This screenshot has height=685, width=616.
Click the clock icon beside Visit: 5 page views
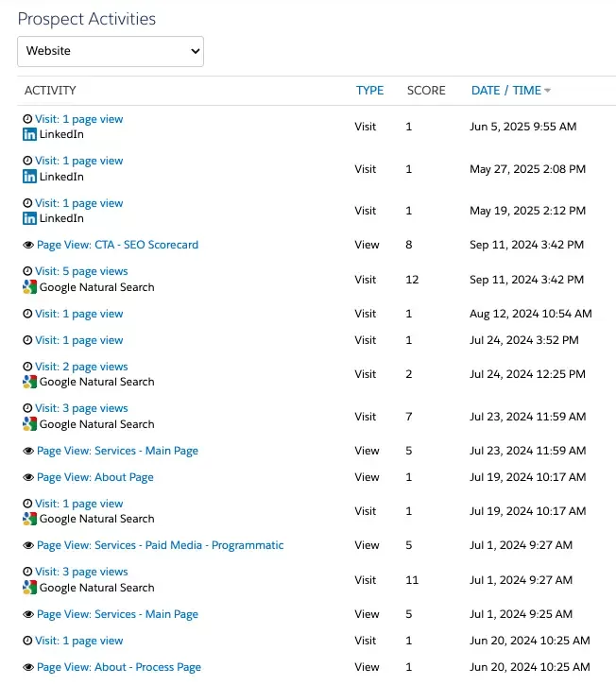point(27,271)
